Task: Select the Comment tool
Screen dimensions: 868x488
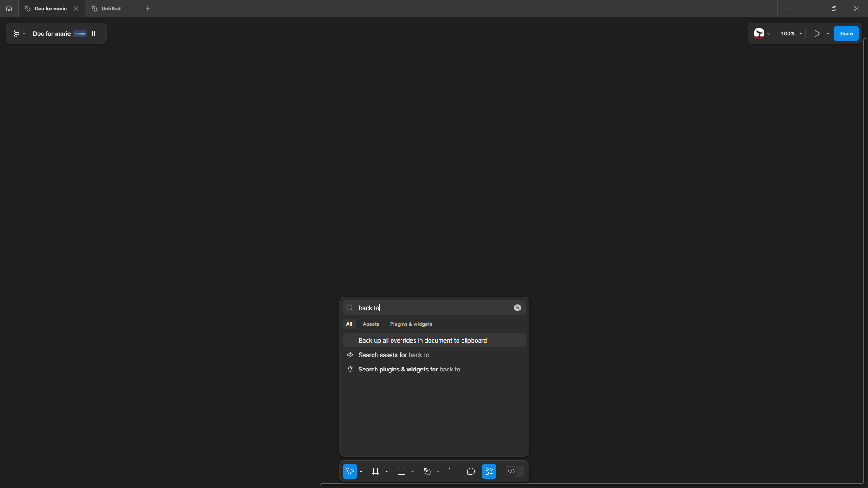Action: click(x=471, y=471)
